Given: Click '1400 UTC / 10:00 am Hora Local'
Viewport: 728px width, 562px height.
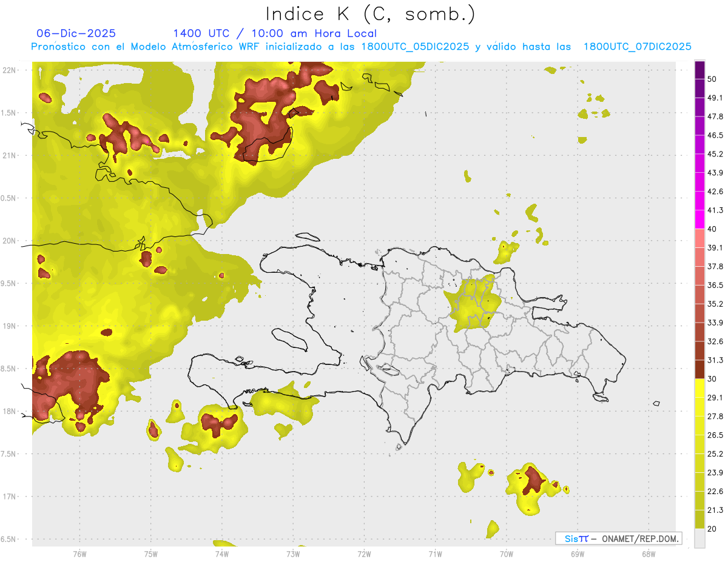Looking at the screenshot, I should (275, 33).
